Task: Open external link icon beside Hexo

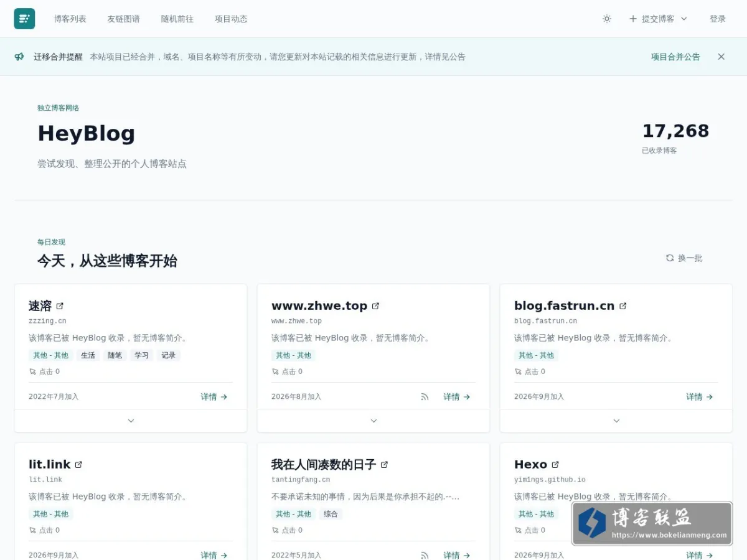Action: pos(555,465)
